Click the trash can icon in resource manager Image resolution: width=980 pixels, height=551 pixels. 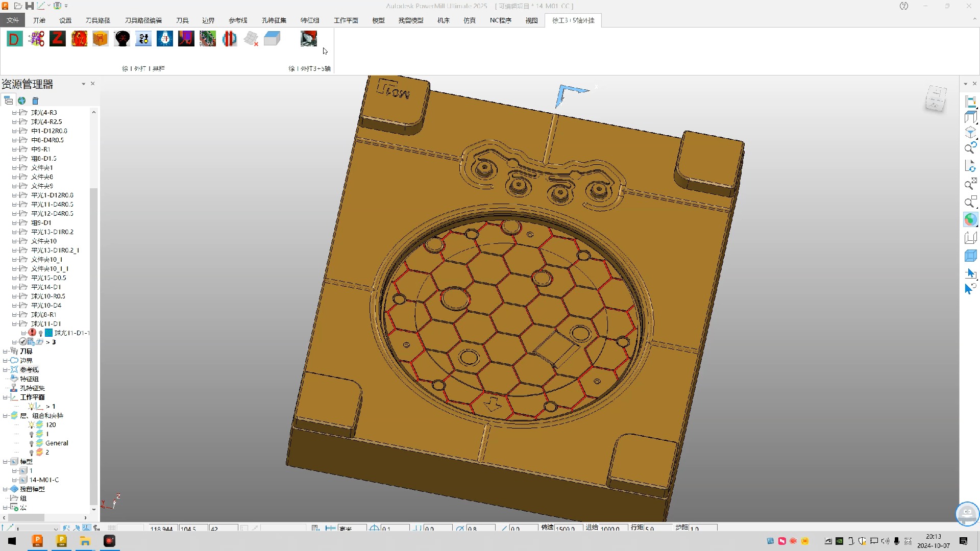click(35, 101)
